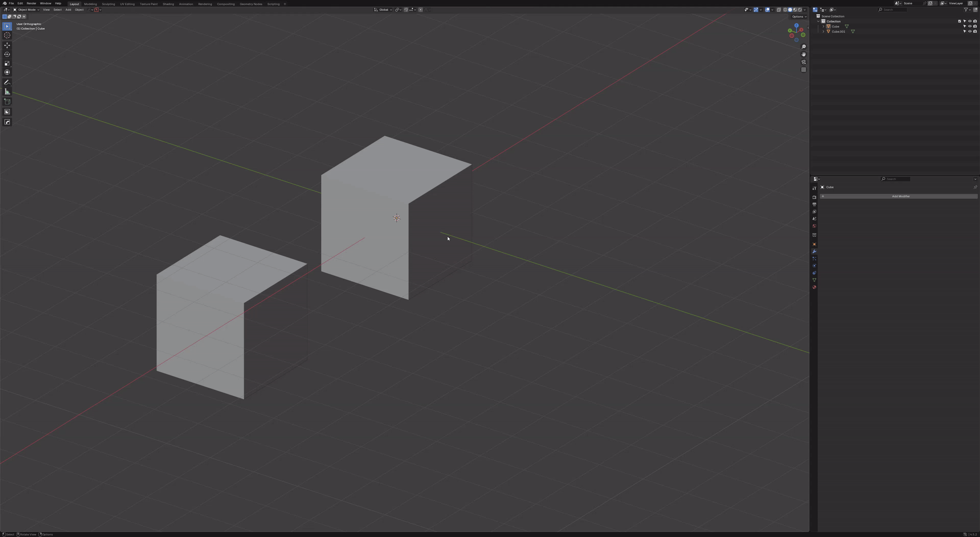The height and width of the screenshot is (537, 980).
Task: Click the Blender logo menu icon
Action: pos(4,3)
